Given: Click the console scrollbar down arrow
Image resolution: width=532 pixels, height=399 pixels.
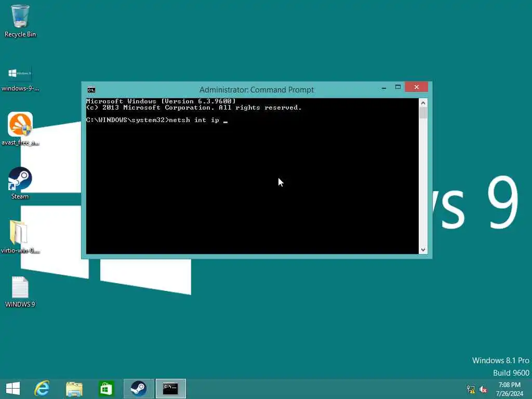Looking at the screenshot, I should (x=423, y=250).
